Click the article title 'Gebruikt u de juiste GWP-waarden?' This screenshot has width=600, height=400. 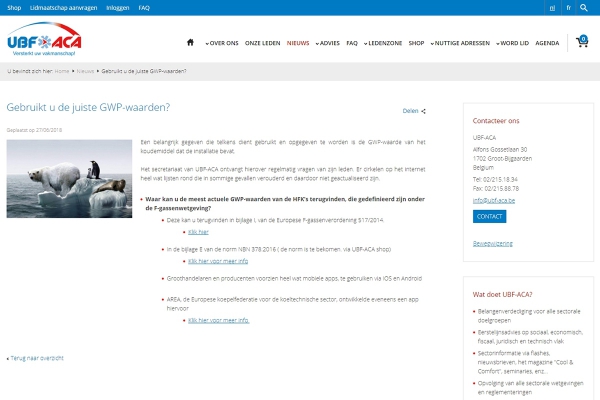tap(88, 107)
